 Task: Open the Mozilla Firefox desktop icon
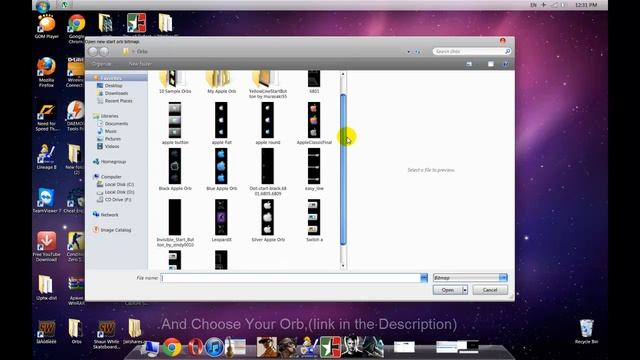pos(46,72)
